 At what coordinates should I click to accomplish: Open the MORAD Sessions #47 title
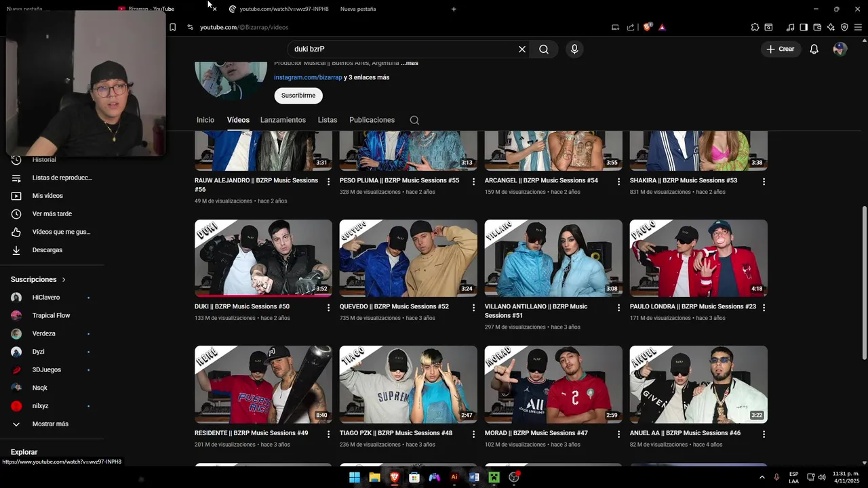coord(536,433)
